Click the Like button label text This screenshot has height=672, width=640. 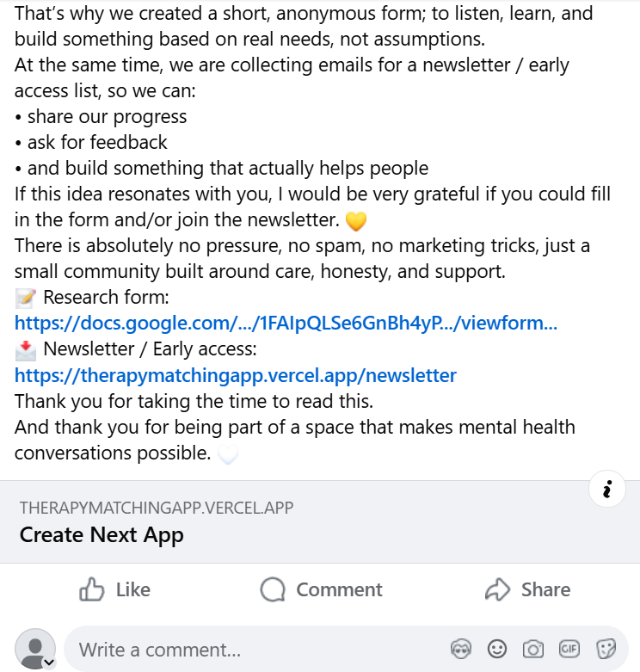132,589
